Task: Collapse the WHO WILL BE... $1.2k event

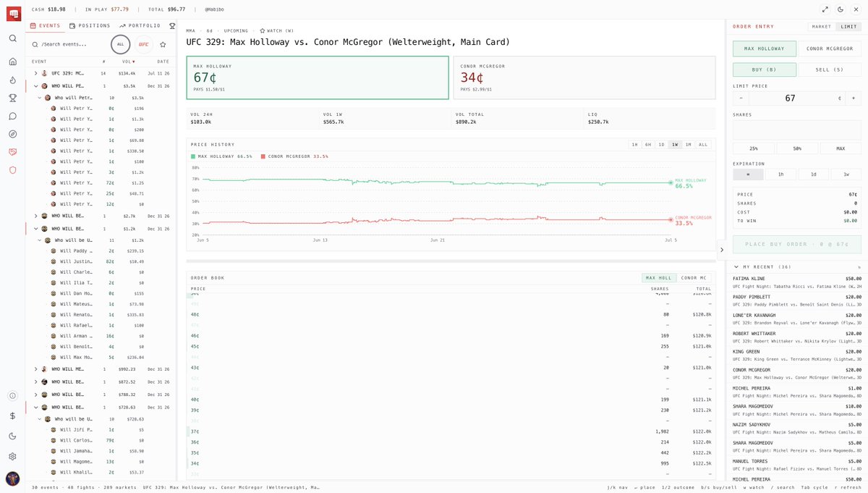Action: [x=36, y=228]
